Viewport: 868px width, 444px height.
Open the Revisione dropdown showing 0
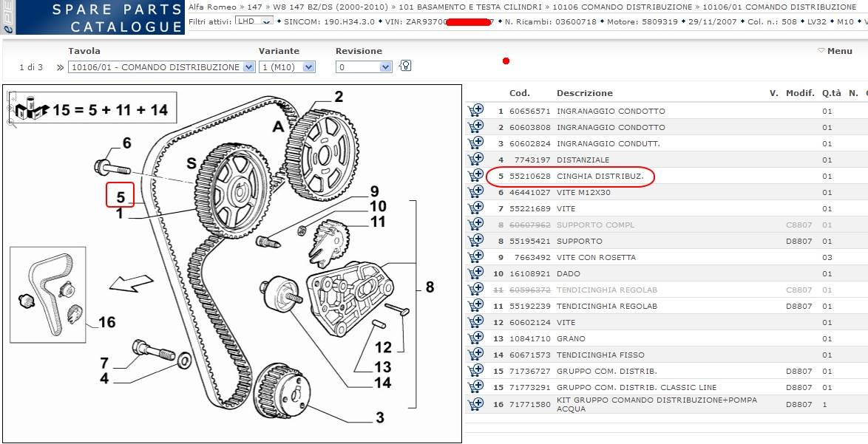[x=364, y=67]
